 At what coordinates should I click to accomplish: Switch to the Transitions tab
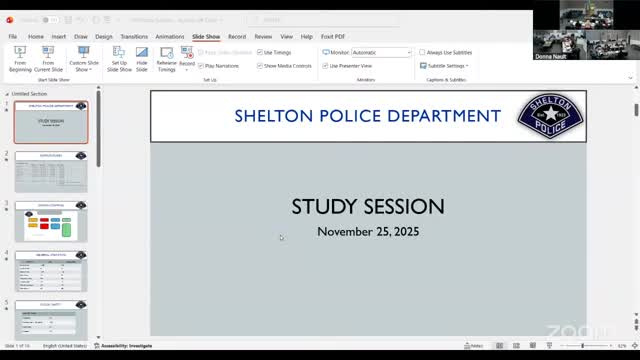[x=134, y=36]
